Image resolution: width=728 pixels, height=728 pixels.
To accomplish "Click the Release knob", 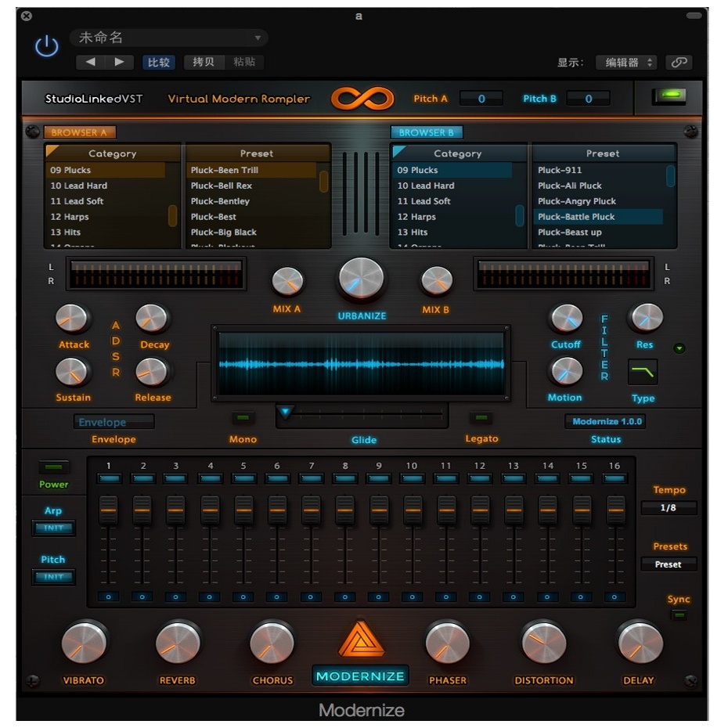I will [151, 372].
